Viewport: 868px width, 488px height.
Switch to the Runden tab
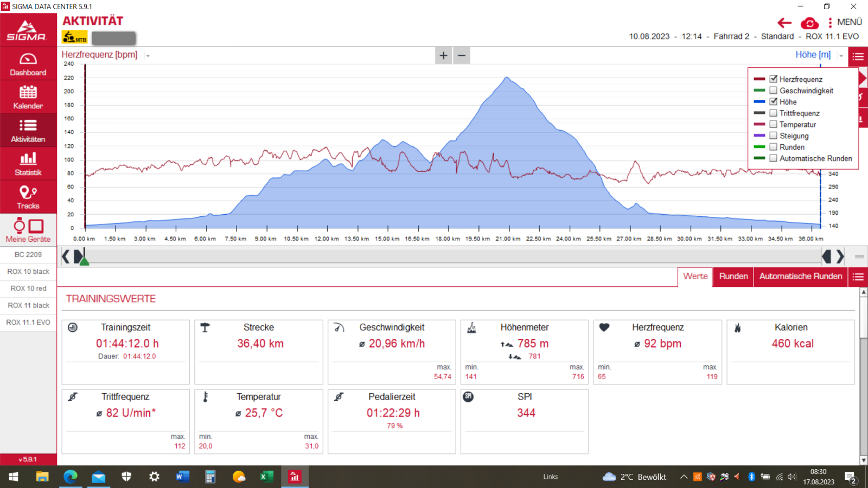tap(733, 277)
